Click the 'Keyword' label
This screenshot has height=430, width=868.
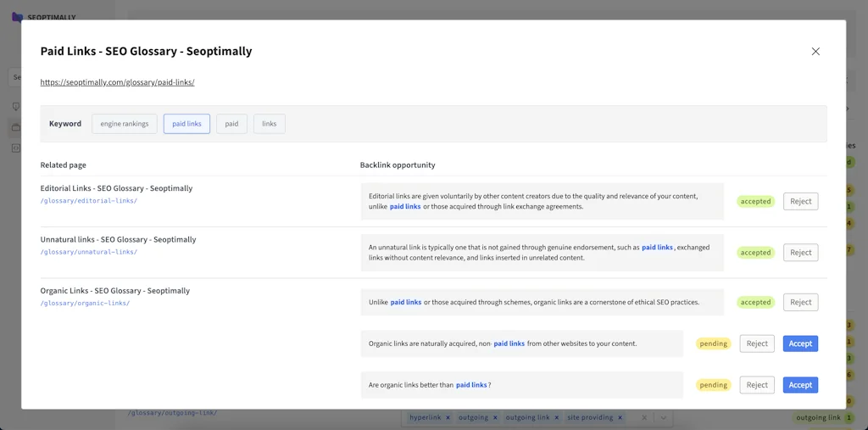pyautogui.click(x=65, y=124)
